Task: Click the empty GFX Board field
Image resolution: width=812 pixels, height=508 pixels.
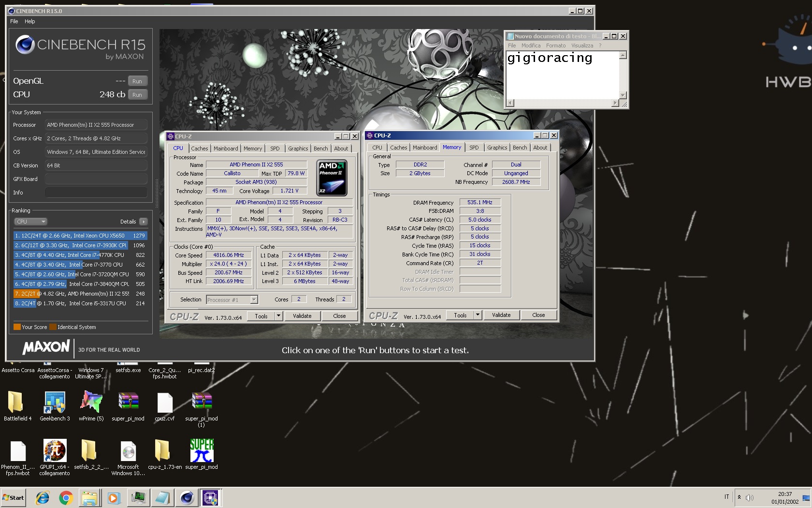Action: [96, 179]
